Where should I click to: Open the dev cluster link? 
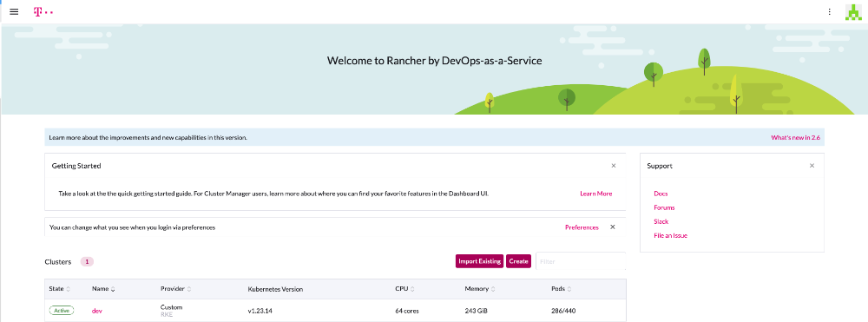pyautogui.click(x=97, y=311)
